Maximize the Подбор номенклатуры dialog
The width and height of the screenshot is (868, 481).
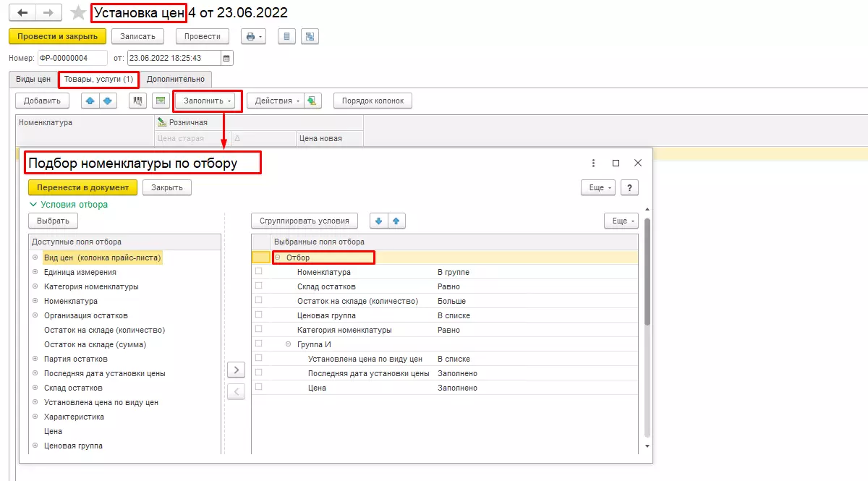(616, 163)
